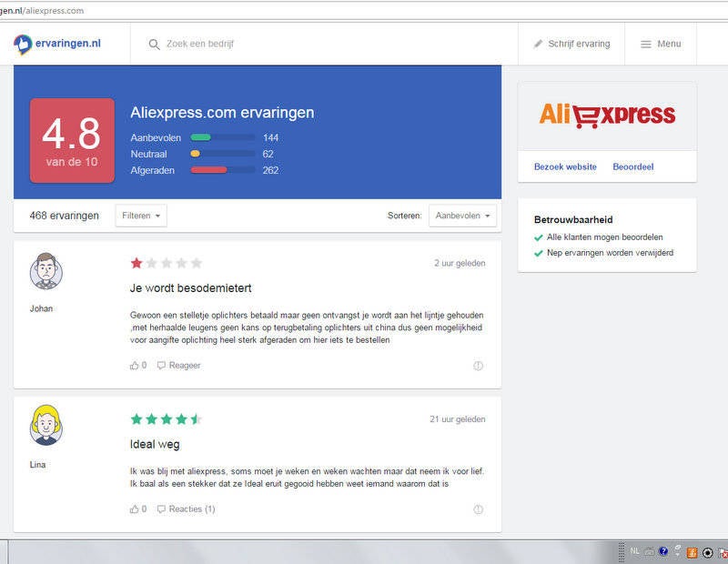The height and width of the screenshot is (564, 728).
Task: Click the green check beside 'Alle klanten mogen beoordelen'
Action: (x=539, y=237)
